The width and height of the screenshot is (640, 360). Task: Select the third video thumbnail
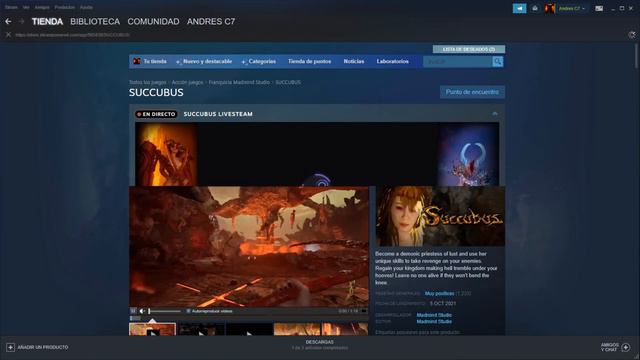click(x=249, y=329)
